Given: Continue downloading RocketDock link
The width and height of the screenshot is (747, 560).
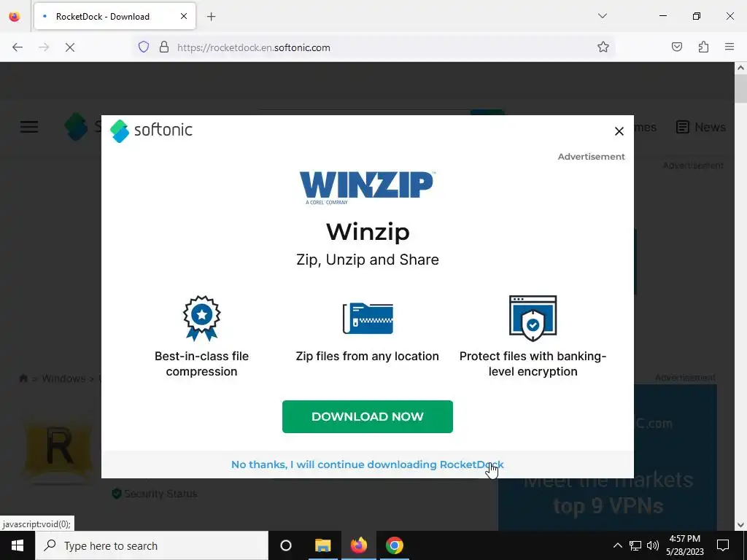Looking at the screenshot, I should pyautogui.click(x=368, y=464).
